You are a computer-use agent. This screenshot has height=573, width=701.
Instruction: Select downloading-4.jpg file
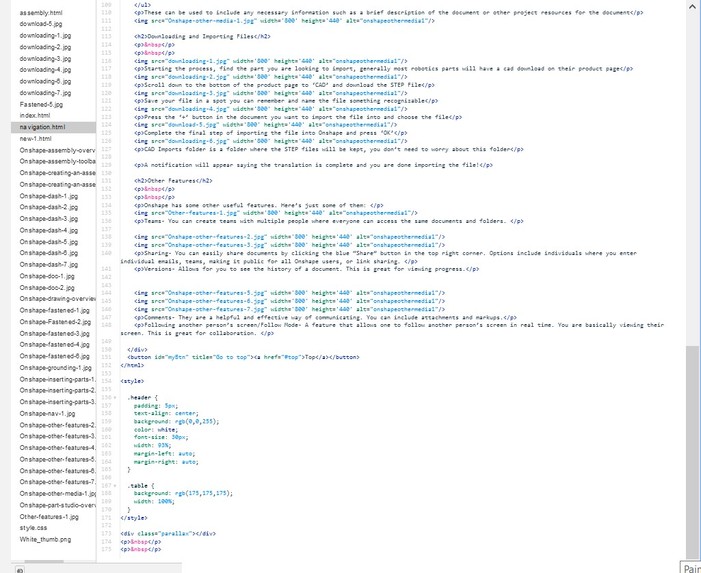(45, 70)
